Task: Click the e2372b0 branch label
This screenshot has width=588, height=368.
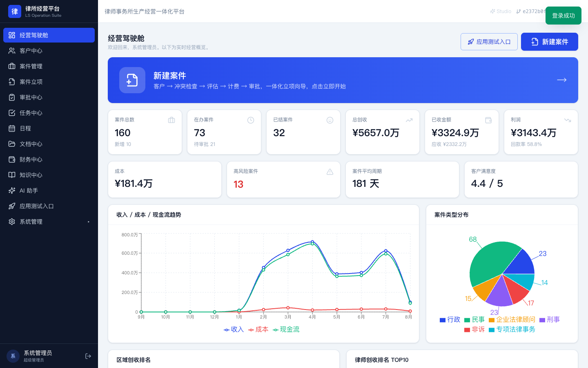Action: coord(530,11)
